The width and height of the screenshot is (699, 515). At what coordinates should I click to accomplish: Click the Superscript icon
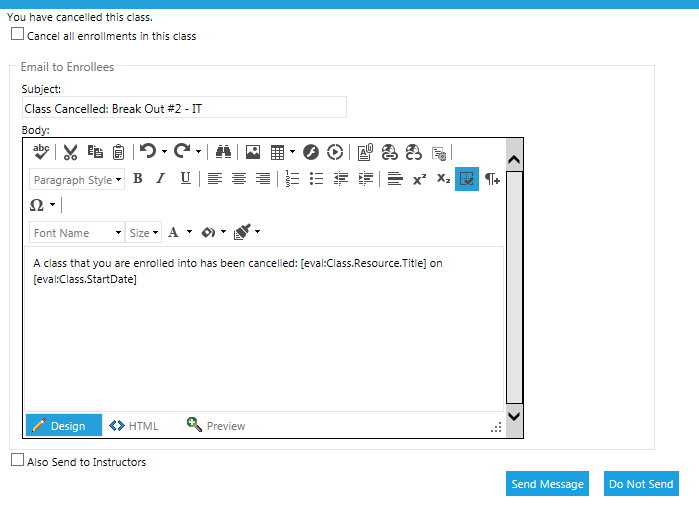click(419, 179)
